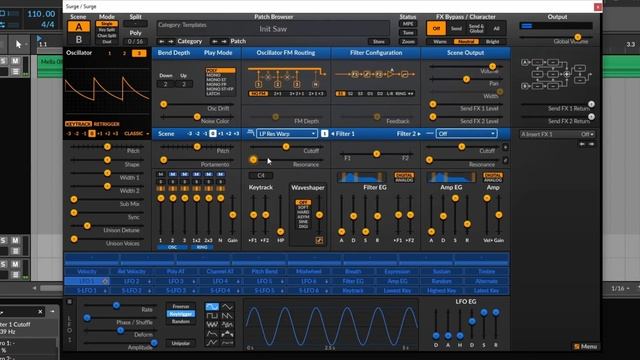The height and width of the screenshot is (360, 640).
Task: Open the DAW 1/16 grid dropdown
Action: [x=620, y=288]
